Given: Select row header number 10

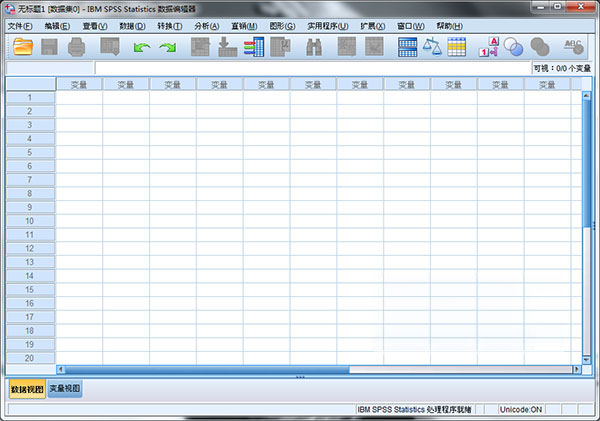Looking at the screenshot, I should pos(30,220).
